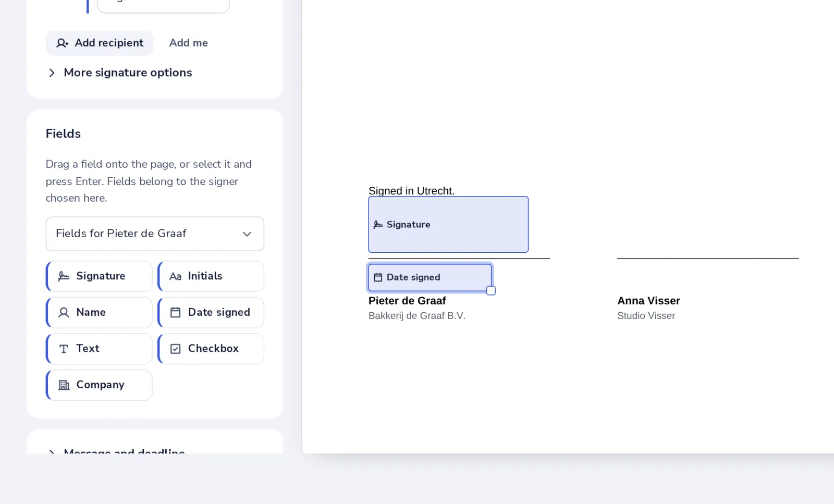The image size is (834, 504).
Task: Click the Add recipient button
Action: 100,43
